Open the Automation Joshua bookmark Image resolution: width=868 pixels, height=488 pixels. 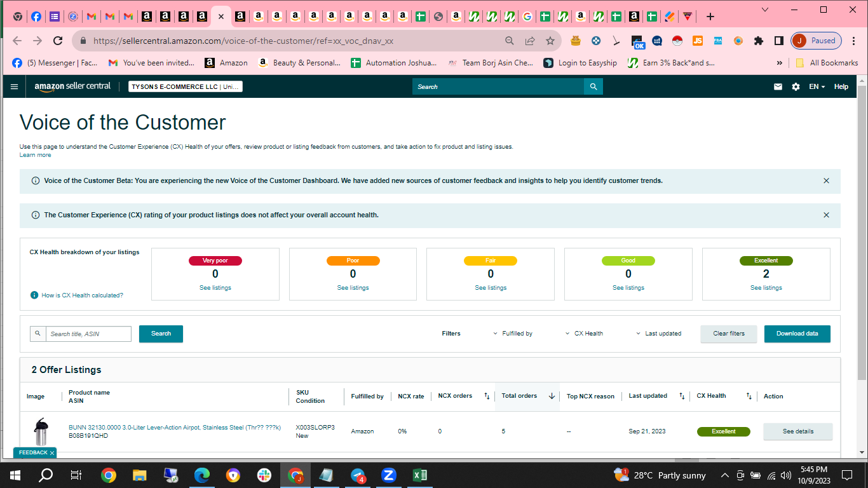point(393,63)
